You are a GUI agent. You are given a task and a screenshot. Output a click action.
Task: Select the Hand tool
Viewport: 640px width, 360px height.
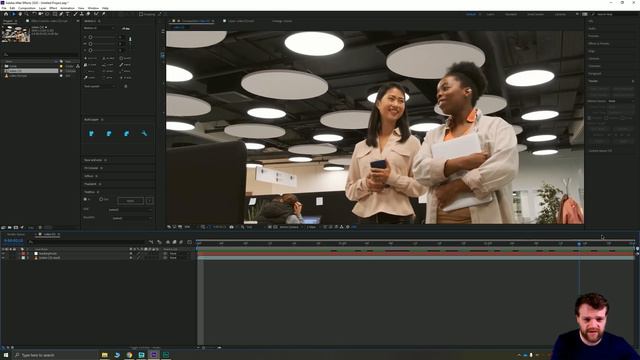20,14
